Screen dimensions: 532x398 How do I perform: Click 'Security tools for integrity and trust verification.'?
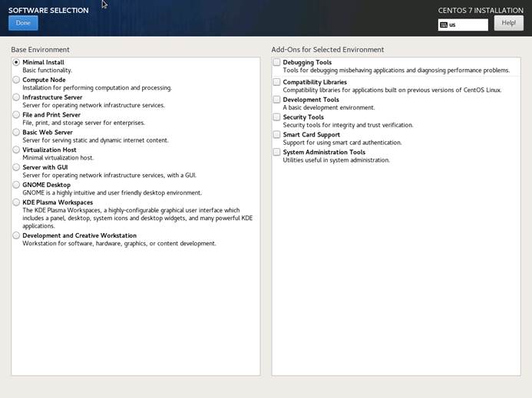pyautogui.click(x=348, y=125)
